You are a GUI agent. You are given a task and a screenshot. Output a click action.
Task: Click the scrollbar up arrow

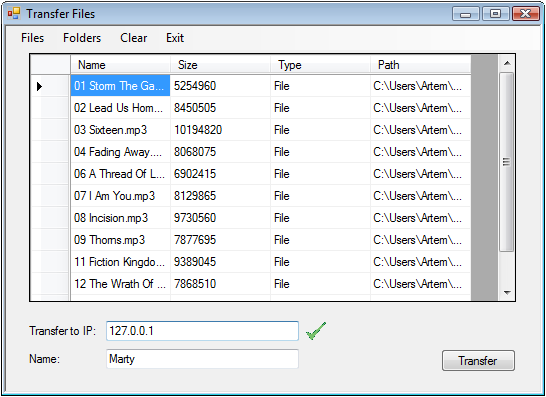tap(507, 63)
